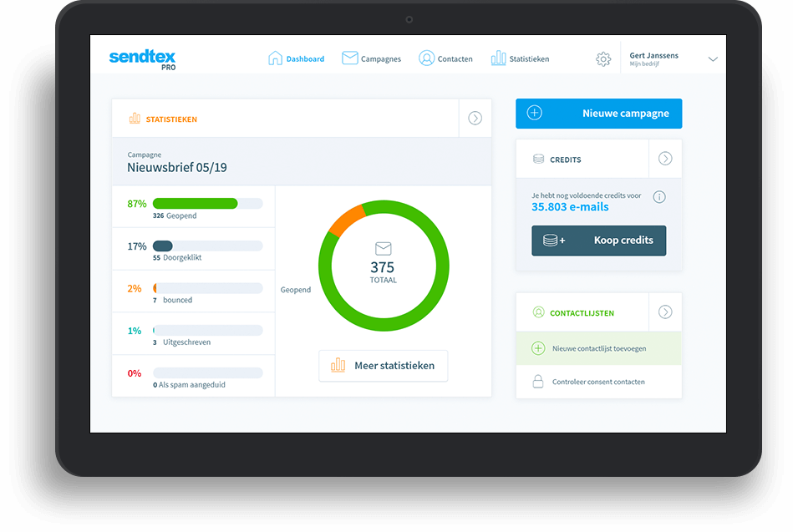Click the 0% Als spam aangeduid bar

pos(208,372)
